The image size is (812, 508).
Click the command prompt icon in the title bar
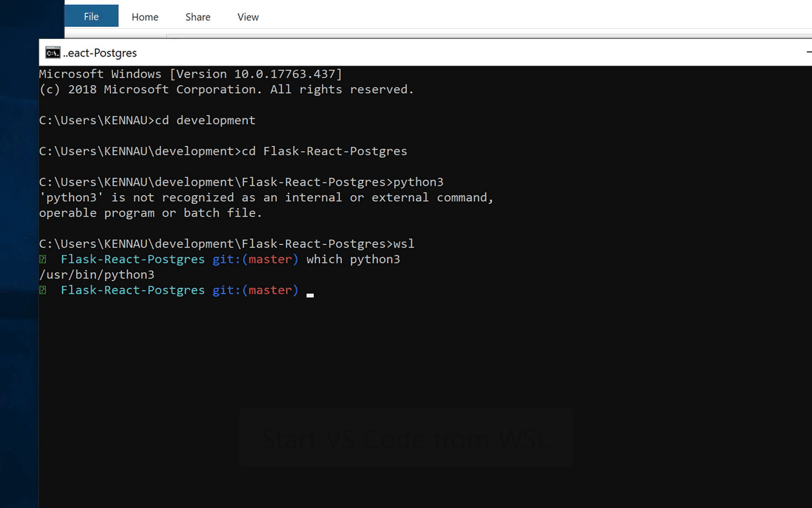point(53,52)
